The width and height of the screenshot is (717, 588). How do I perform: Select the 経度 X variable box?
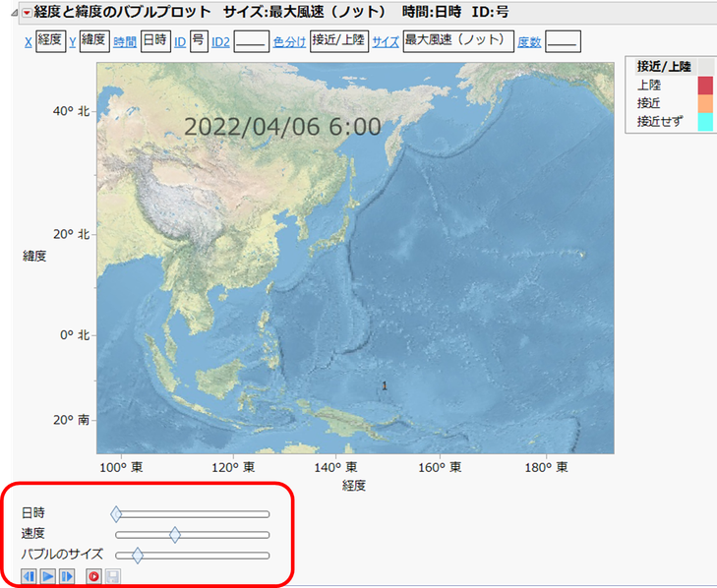[x=51, y=41]
